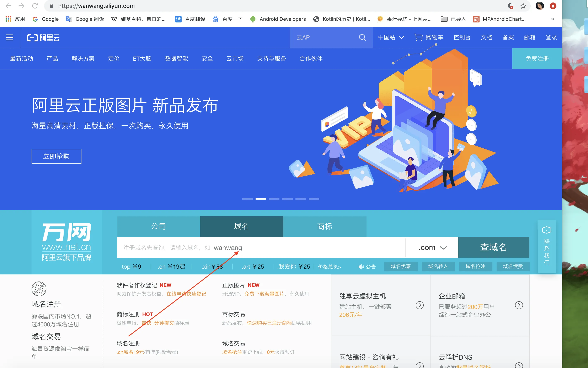Click the 立即抢购 banner button
Image resolution: width=588 pixels, height=368 pixels.
tap(57, 156)
